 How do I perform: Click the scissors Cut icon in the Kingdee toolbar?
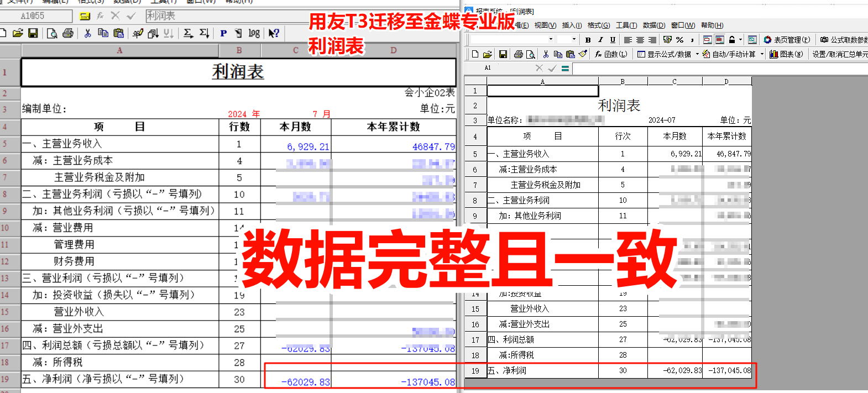click(546, 54)
